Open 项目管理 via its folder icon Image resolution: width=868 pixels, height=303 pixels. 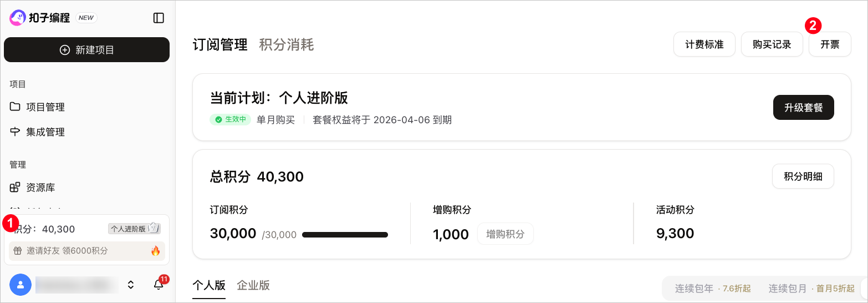(x=16, y=107)
